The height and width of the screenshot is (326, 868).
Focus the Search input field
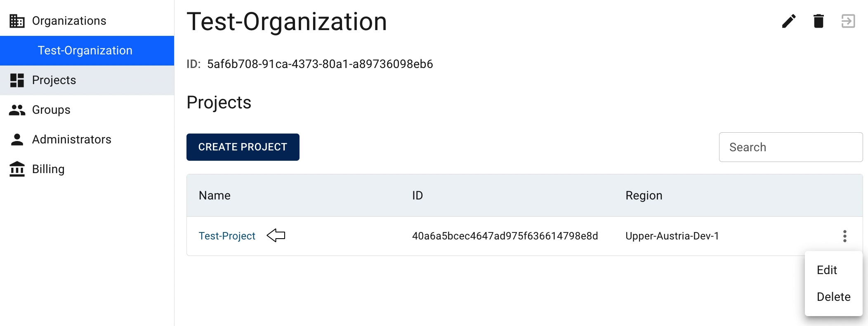791,147
